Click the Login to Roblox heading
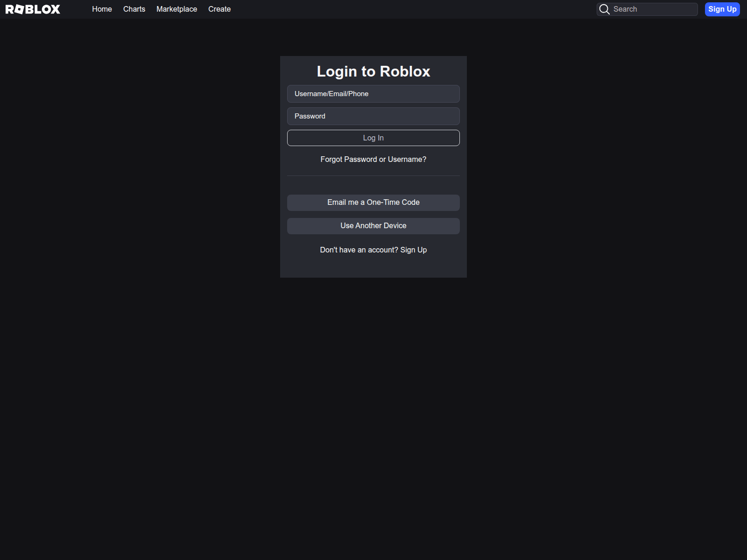The image size is (747, 560). (373, 71)
